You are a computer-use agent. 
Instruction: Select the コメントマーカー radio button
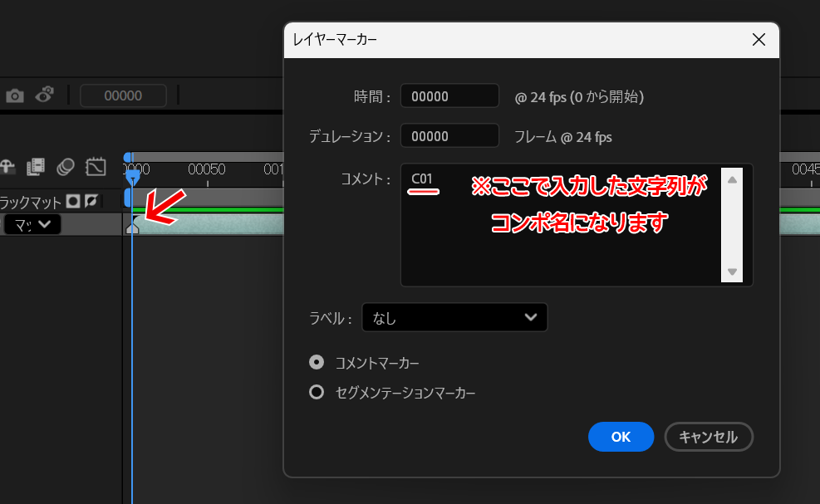point(316,362)
